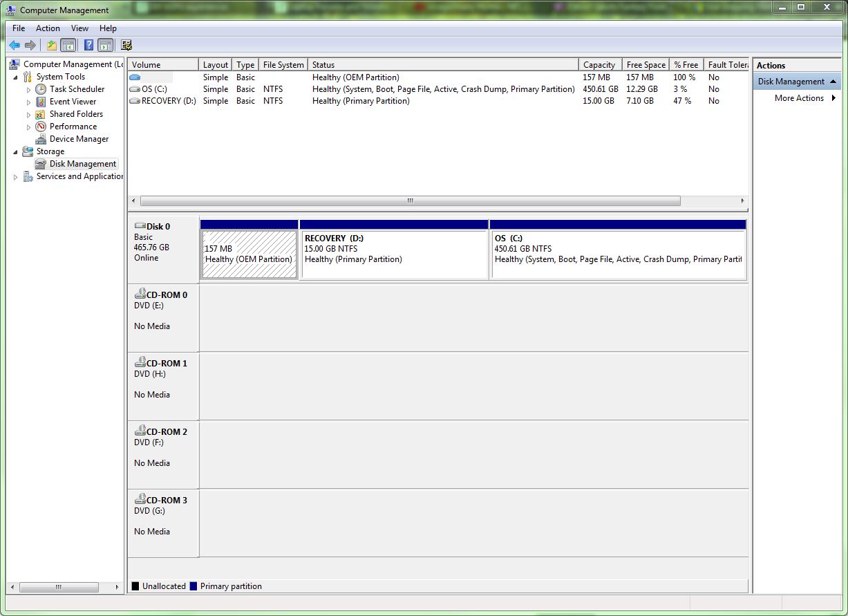848x616 pixels.
Task: Sort by the Capacity column header
Action: click(x=601, y=65)
